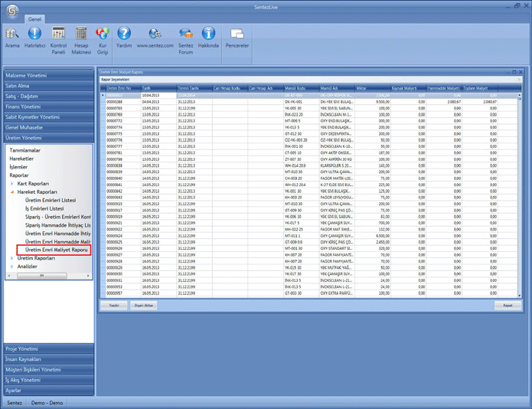This screenshot has height=409, width=532.
Task: Open Satın Alma module
Action: point(49,86)
